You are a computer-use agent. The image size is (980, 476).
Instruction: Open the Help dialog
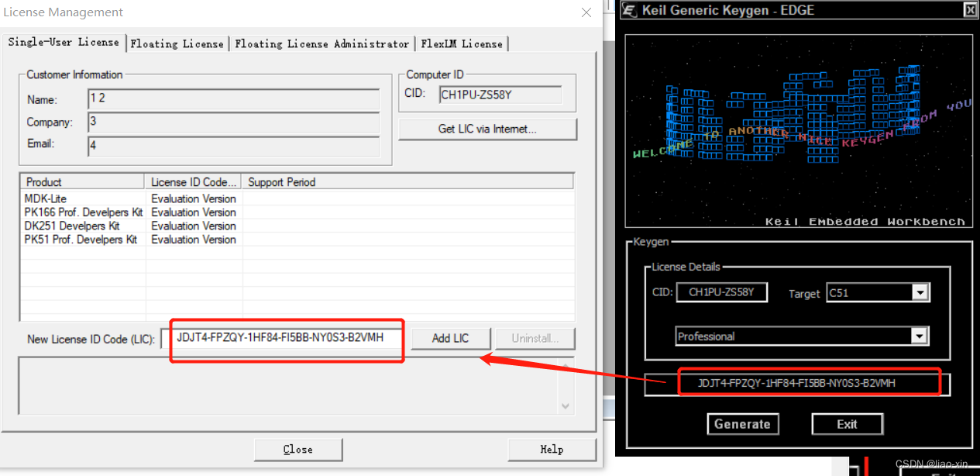[x=551, y=450]
